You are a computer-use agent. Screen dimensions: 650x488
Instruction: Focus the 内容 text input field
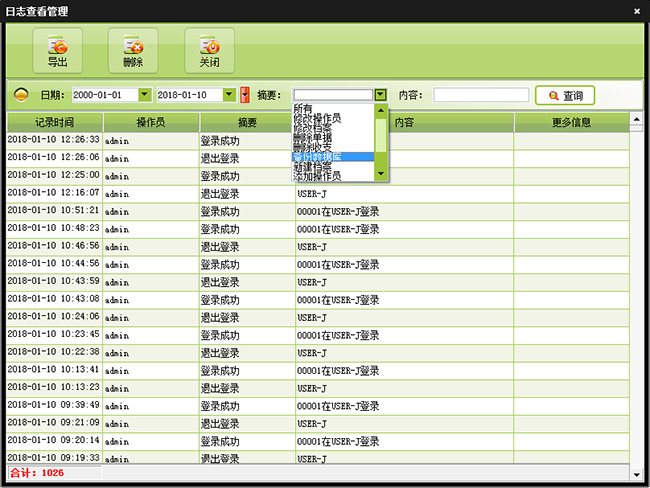pos(481,95)
